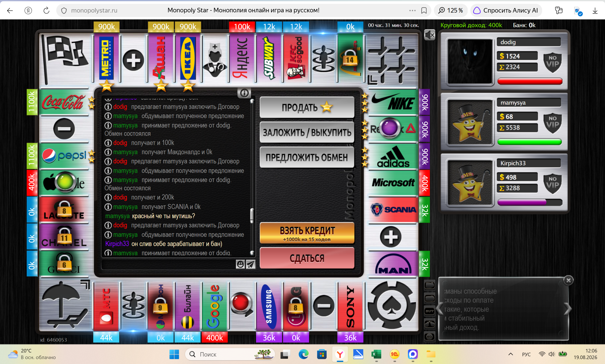Screen dimensions: 605x364
Task: Click the taskbar Поиск search box
Action: [x=229, y=354]
